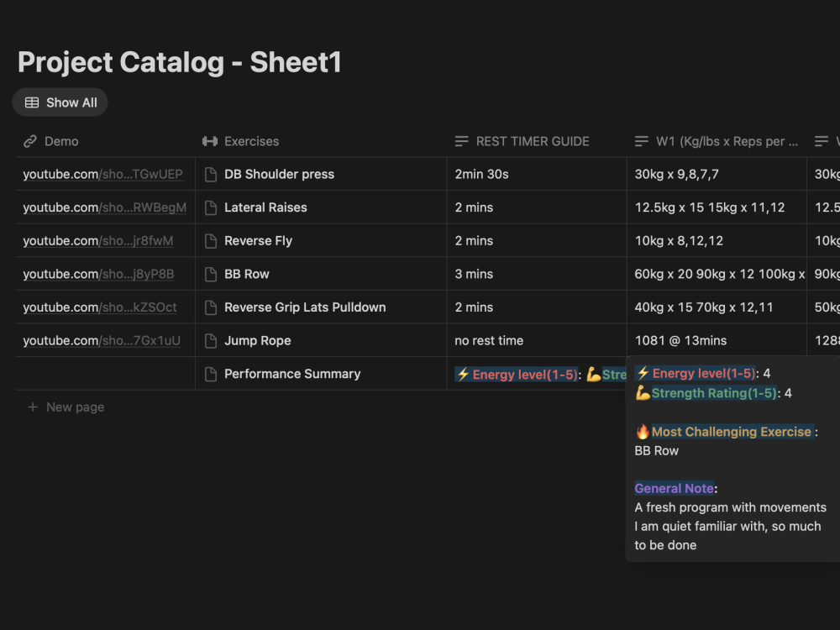Open the Reverse Fly page
This screenshot has height=630, width=840.
click(x=258, y=240)
